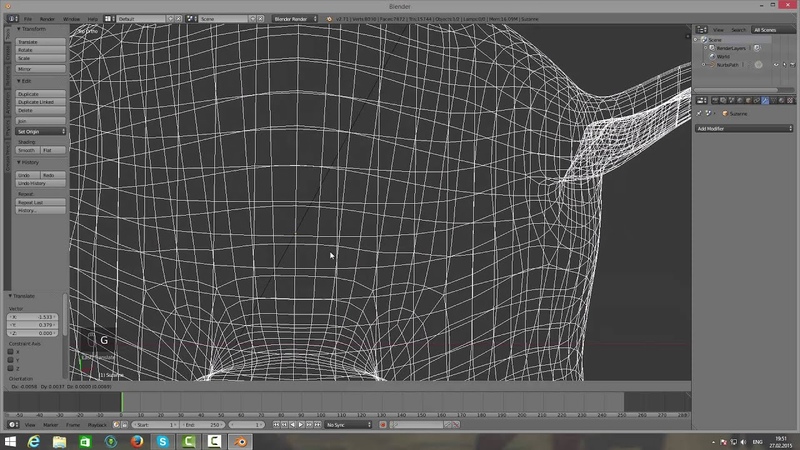The width and height of the screenshot is (800, 450).
Task: Open the Window menu
Action: click(x=71, y=19)
